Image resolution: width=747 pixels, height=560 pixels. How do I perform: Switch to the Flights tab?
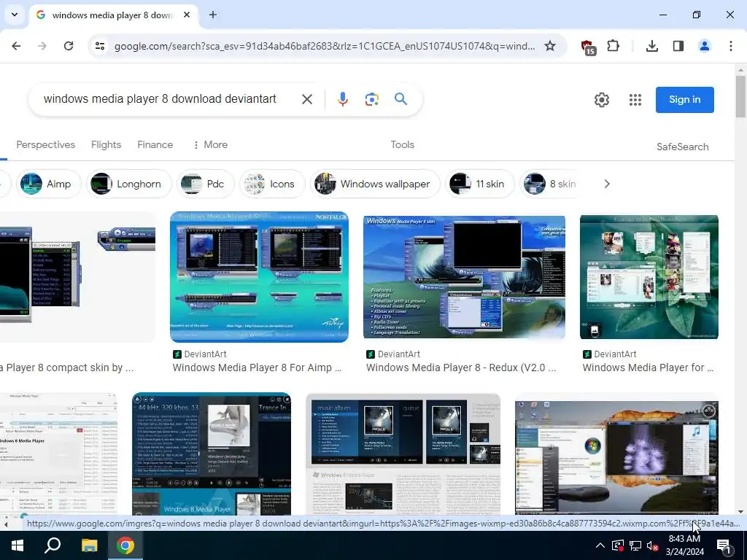tap(107, 145)
